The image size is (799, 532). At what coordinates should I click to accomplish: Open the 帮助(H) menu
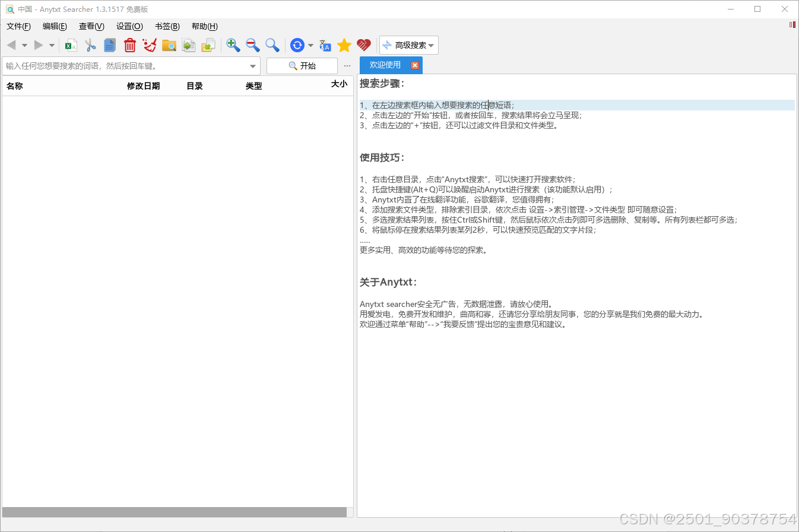(x=204, y=26)
